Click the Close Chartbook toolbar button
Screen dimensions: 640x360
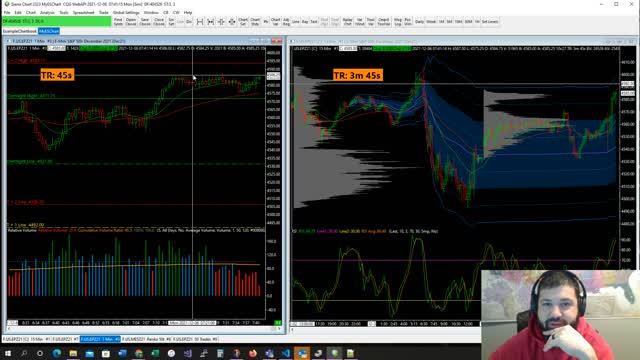click(x=159, y=22)
